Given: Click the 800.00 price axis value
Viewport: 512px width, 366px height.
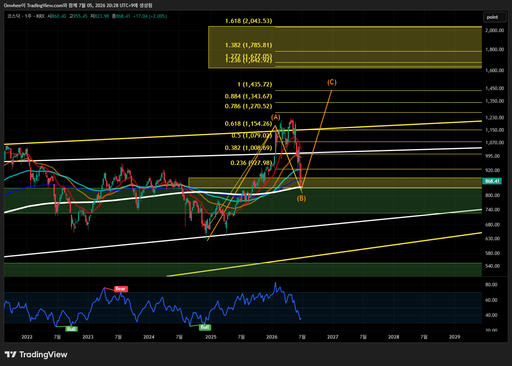Looking at the screenshot, I should click(492, 195).
